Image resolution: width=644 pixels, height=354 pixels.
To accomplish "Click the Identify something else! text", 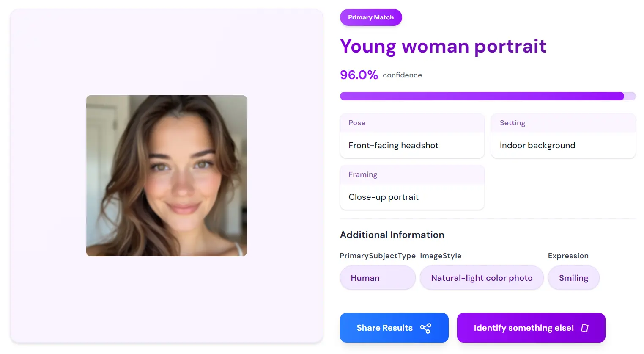I will (x=523, y=328).
